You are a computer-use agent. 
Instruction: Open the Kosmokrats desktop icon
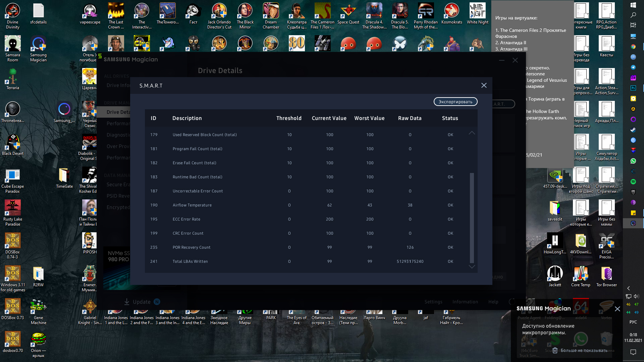[x=452, y=14]
